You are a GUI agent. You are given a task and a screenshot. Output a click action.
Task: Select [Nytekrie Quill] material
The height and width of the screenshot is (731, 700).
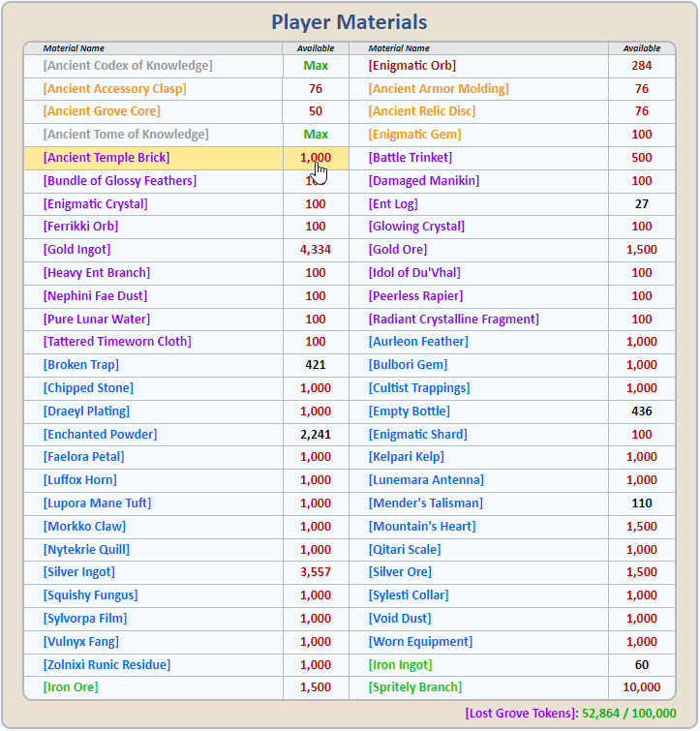[x=86, y=552]
